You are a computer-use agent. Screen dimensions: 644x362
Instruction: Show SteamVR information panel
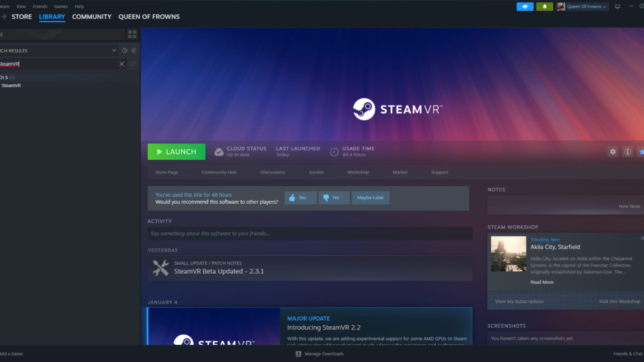pos(627,152)
